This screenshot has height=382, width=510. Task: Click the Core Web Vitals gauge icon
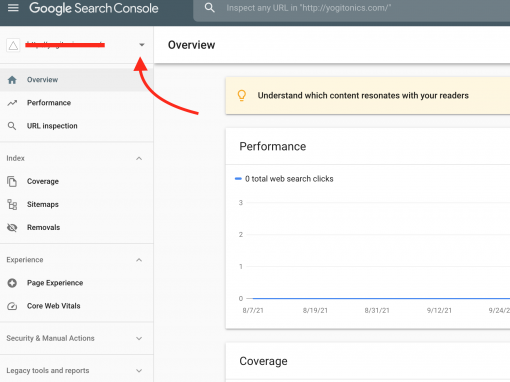click(x=12, y=306)
